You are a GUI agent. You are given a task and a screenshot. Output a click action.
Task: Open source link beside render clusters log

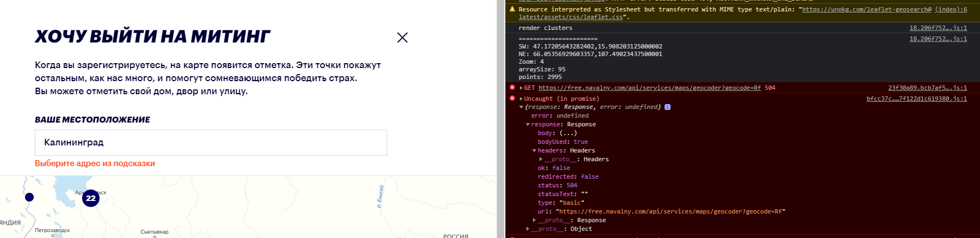tap(938, 28)
